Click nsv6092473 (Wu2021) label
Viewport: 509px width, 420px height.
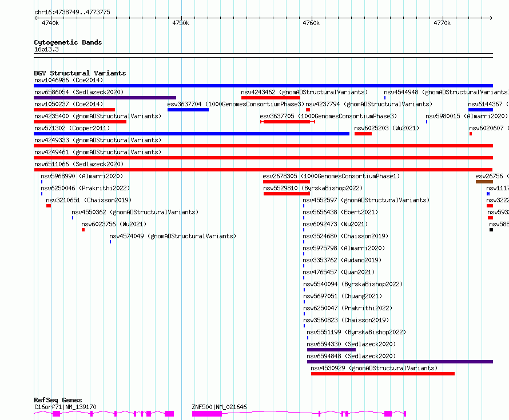[x=335, y=224]
